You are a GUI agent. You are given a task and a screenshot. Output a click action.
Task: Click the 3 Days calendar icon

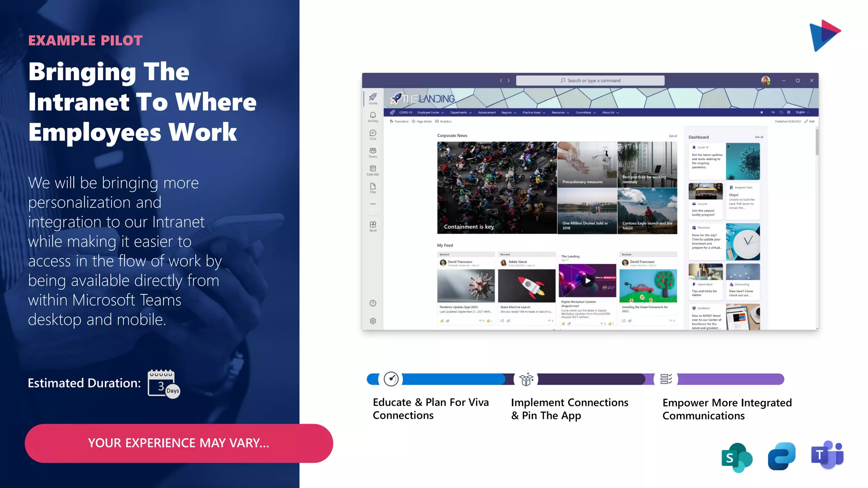(x=164, y=384)
